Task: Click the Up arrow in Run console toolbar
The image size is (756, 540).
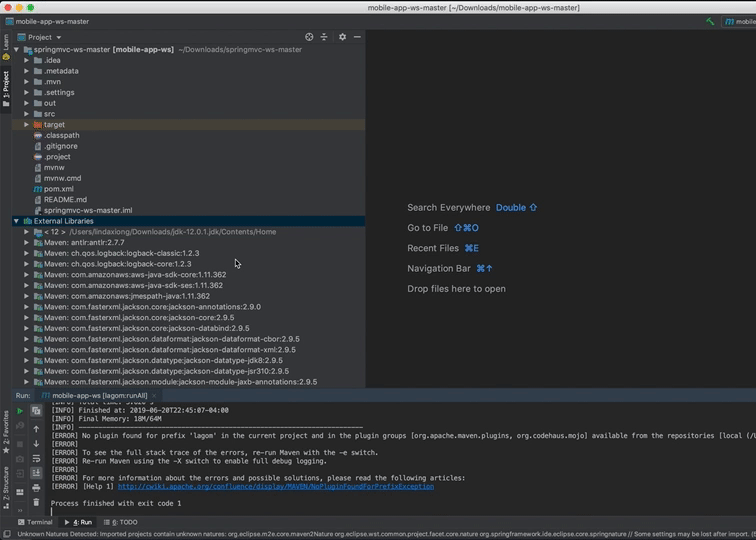Action: [36, 429]
